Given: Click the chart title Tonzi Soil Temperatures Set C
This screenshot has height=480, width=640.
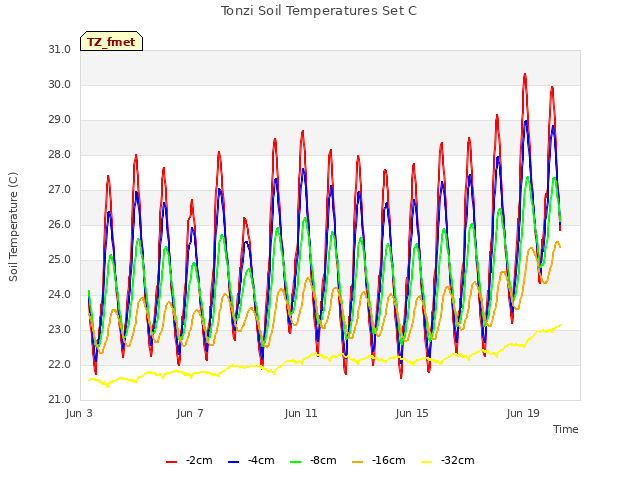Looking at the screenshot, I should point(319,11).
